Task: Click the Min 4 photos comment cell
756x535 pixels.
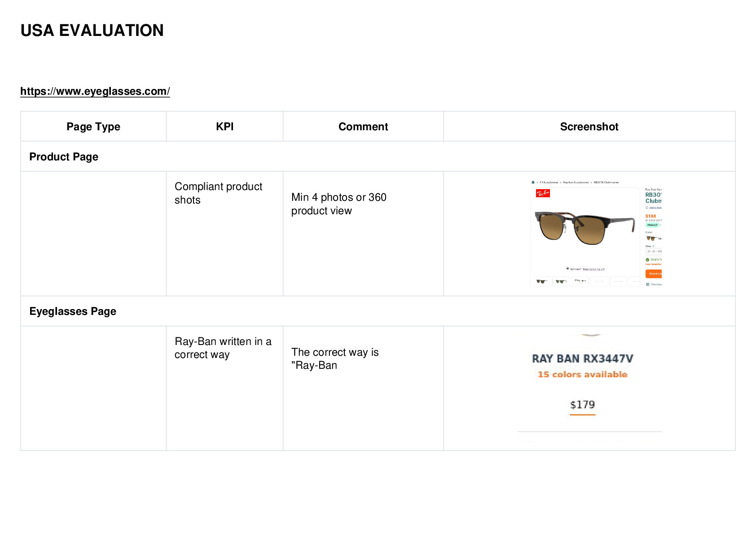Action: (x=363, y=234)
